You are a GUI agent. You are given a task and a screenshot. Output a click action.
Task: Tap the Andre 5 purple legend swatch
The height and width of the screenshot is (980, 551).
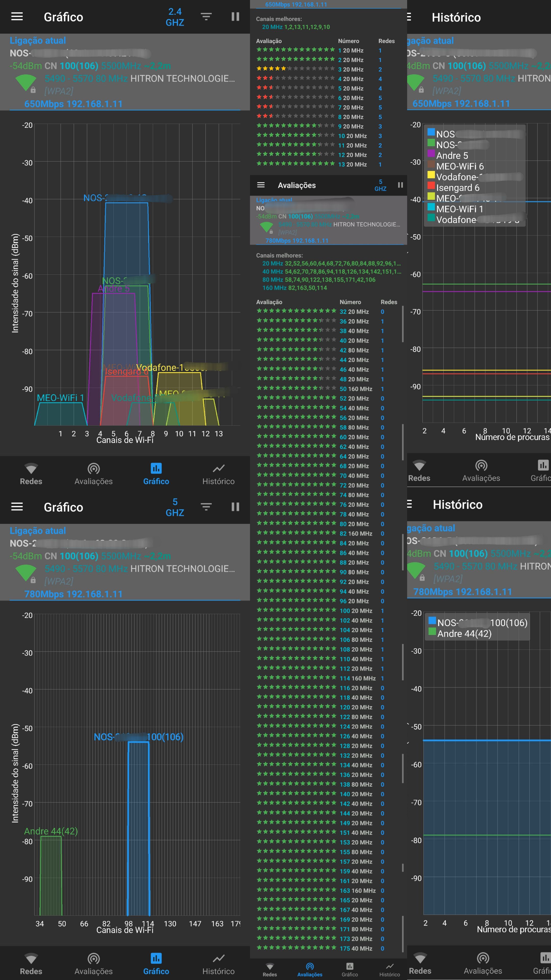tap(431, 153)
